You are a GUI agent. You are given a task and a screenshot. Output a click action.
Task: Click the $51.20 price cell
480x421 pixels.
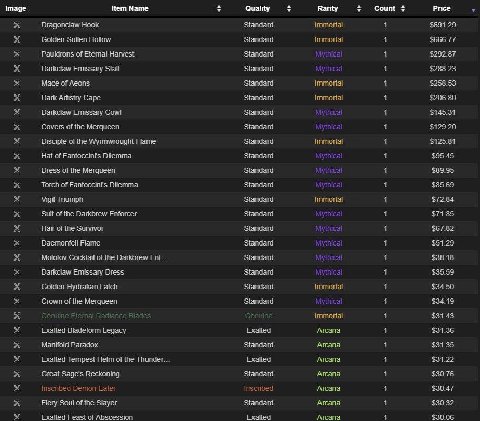coord(443,243)
